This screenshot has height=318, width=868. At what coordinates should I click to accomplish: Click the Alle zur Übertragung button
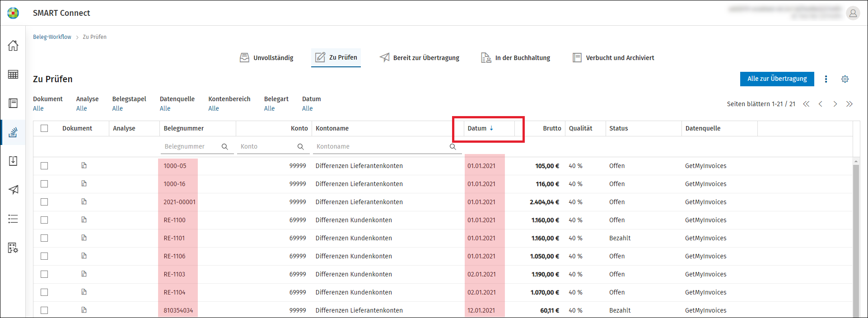tap(777, 79)
